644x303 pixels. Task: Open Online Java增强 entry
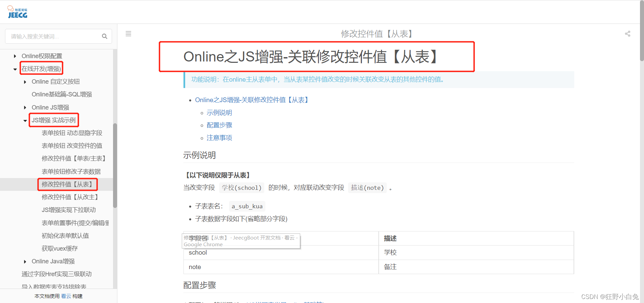pos(53,261)
